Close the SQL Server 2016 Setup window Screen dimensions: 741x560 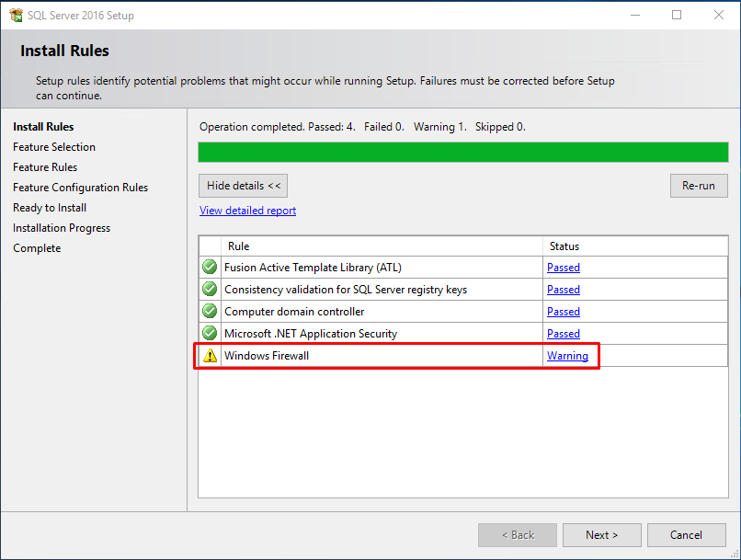719,15
